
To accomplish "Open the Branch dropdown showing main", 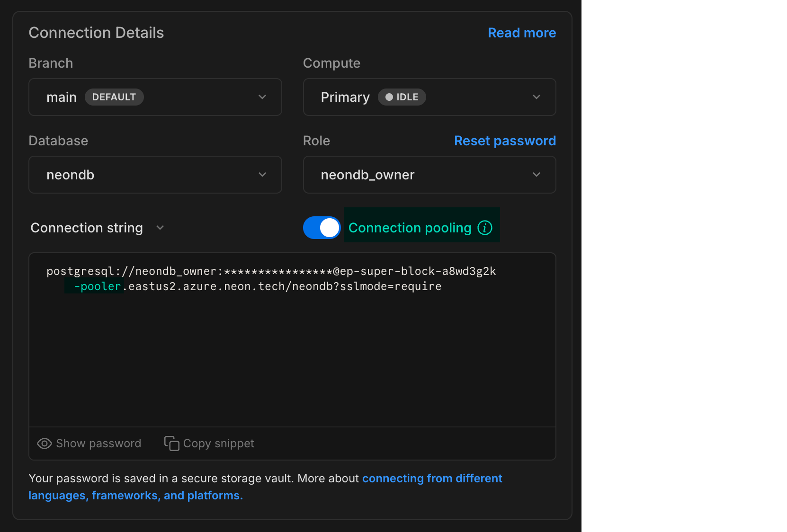I will click(x=155, y=97).
